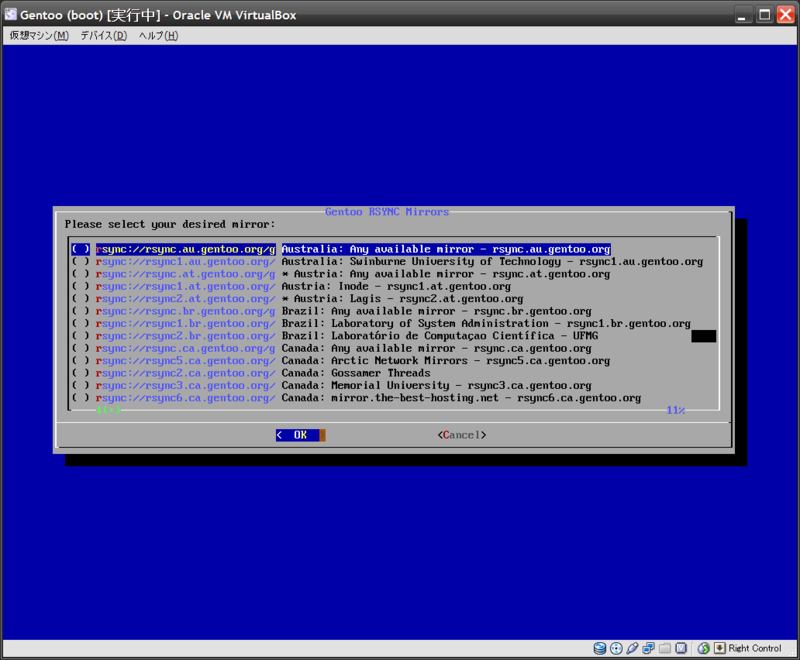This screenshot has height=660, width=800.
Task: Open the デバイス(D) menu
Action: tap(104, 35)
